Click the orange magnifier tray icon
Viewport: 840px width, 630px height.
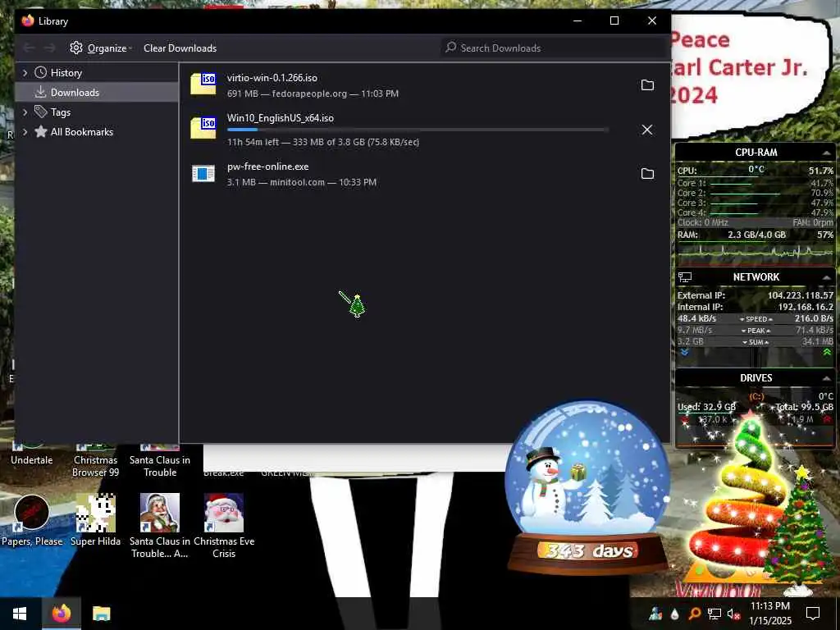[694, 614]
